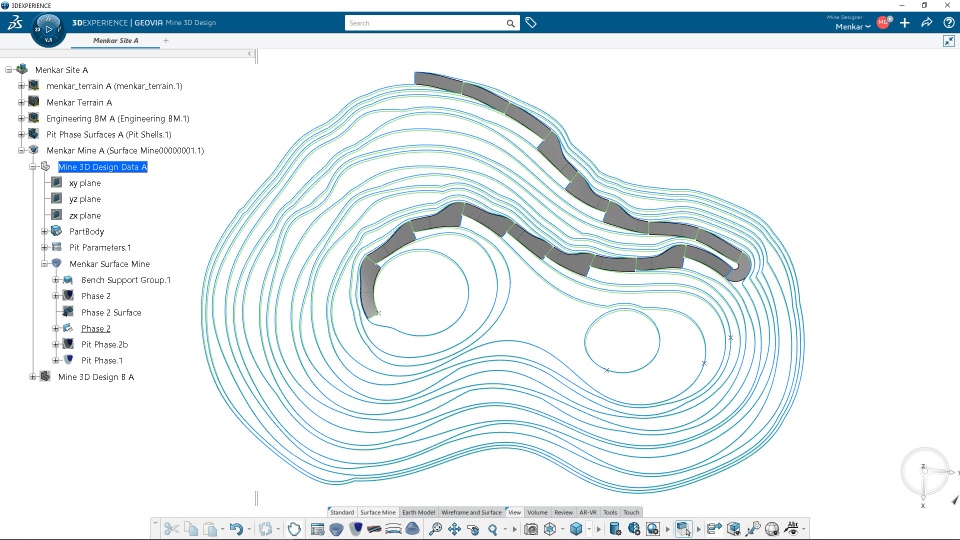Click the text visibility eye icon
Image resolution: width=960 pixels, height=540 pixels.
(792, 529)
